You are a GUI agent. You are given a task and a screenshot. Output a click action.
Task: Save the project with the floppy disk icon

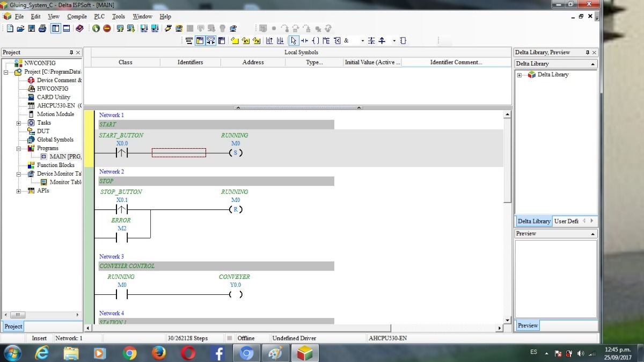click(31, 28)
